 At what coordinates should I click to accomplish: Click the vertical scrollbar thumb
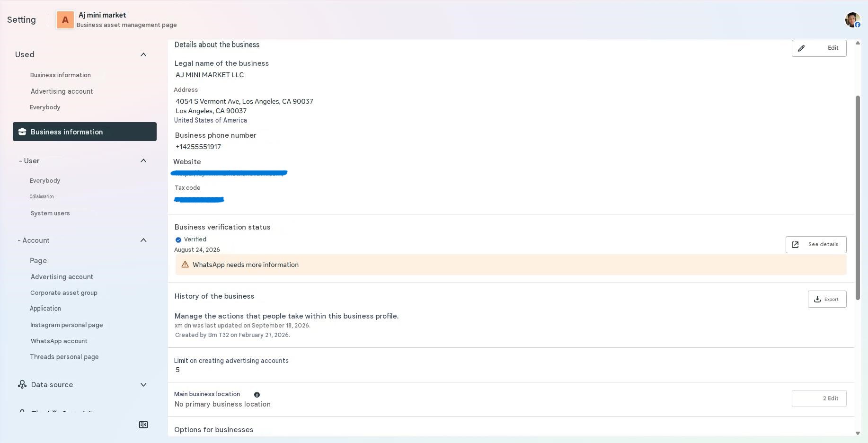[858, 197]
